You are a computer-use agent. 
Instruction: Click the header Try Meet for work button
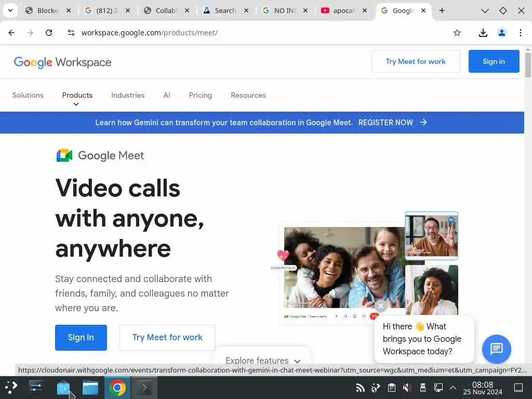coord(416,61)
